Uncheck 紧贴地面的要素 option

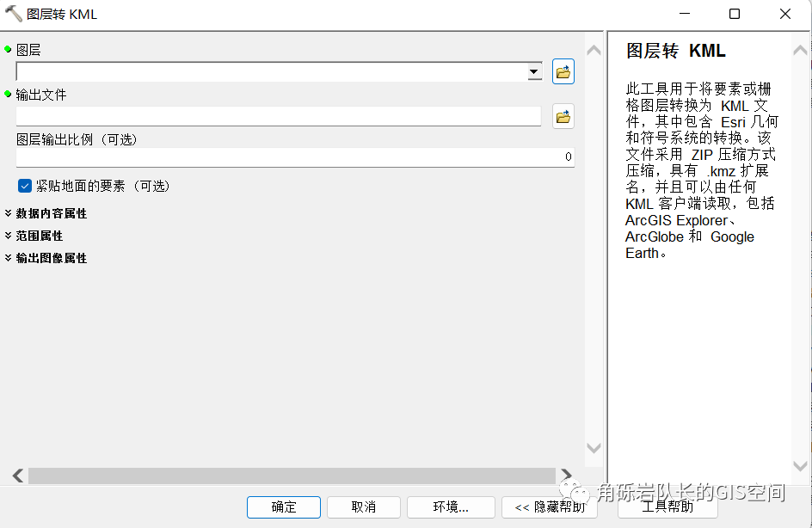pyautogui.click(x=24, y=185)
